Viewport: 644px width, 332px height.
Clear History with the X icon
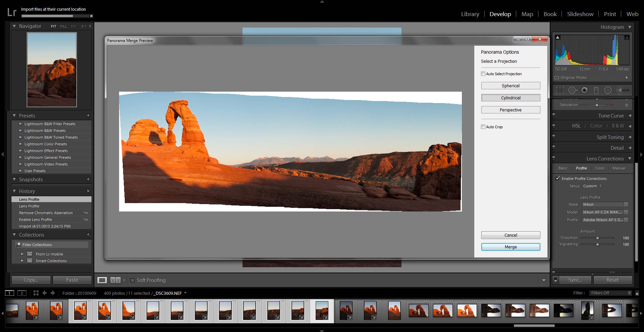tap(88, 191)
